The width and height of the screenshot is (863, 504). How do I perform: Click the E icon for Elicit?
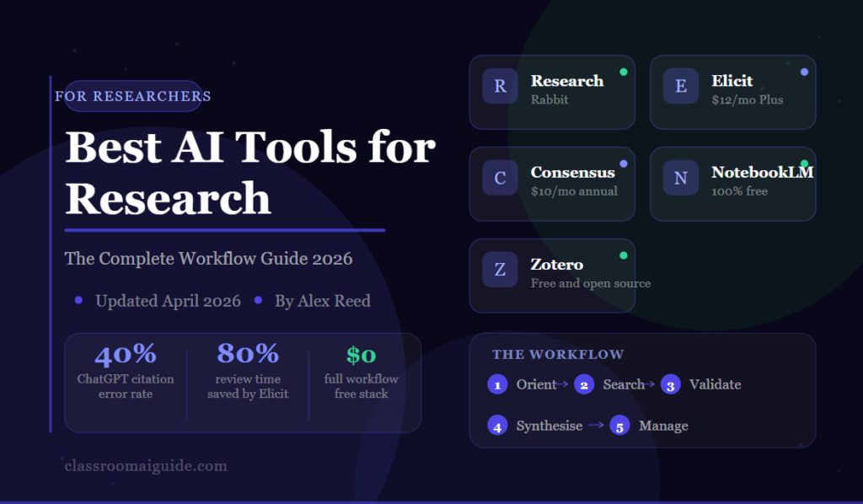(681, 86)
